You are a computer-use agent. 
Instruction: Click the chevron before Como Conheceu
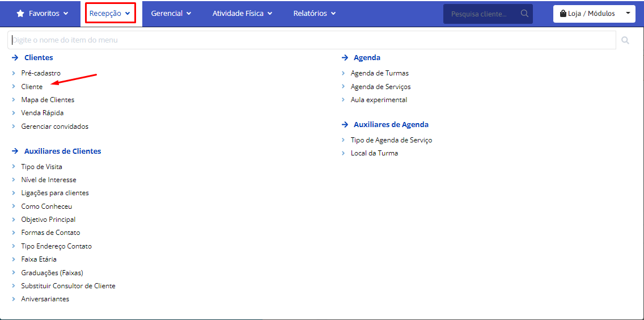tap(14, 207)
